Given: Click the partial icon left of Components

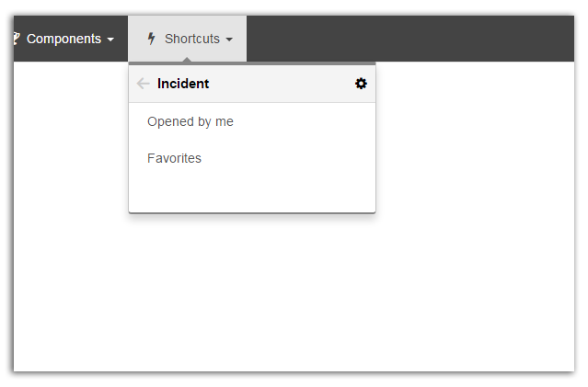Looking at the screenshot, I should [x=17, y=39].
